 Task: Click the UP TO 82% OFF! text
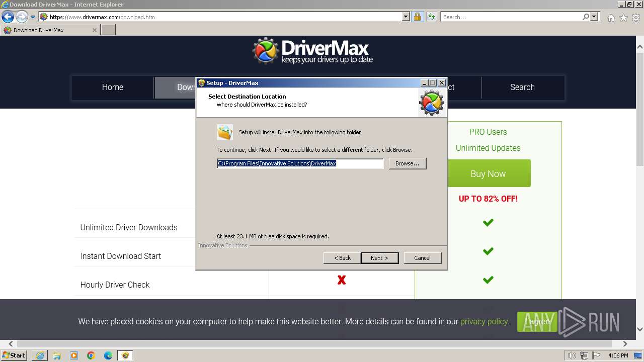[488, 199]
